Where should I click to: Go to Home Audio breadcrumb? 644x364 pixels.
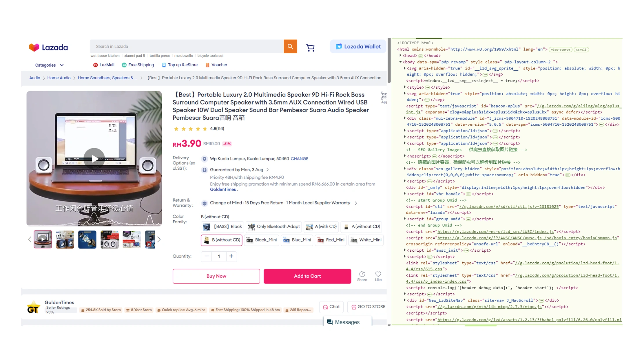[x=59, y=78]
